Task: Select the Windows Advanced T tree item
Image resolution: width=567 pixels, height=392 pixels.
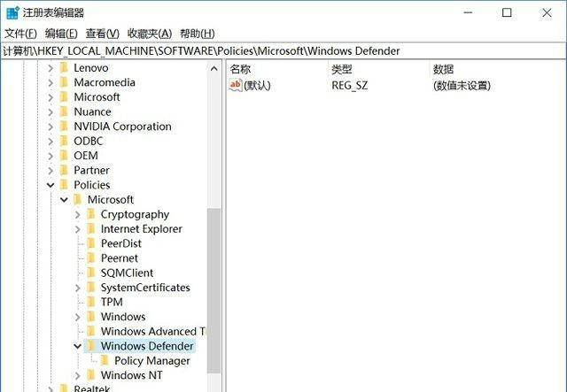Action: [153, 331]
